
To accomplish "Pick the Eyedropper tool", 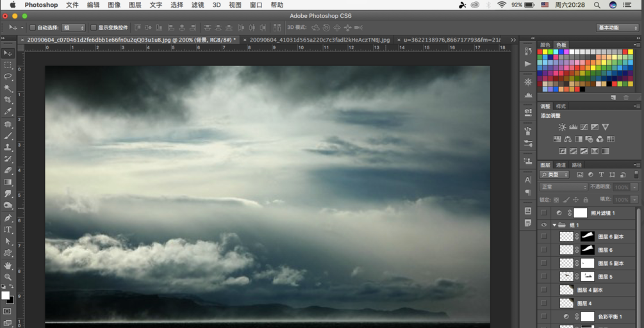I will [8, 111].
